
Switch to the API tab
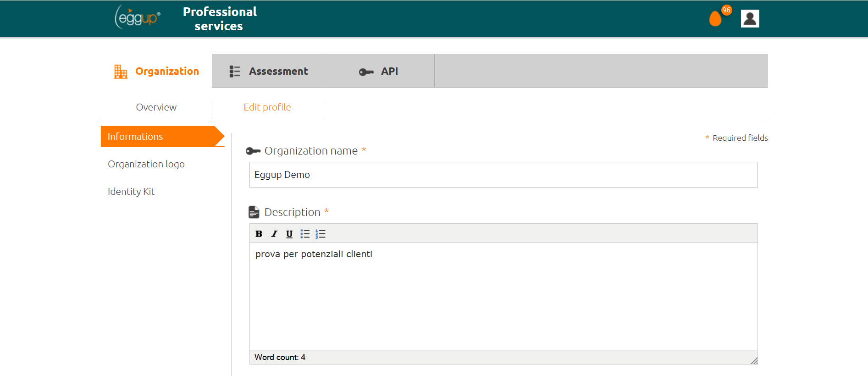tap(379, 71)
